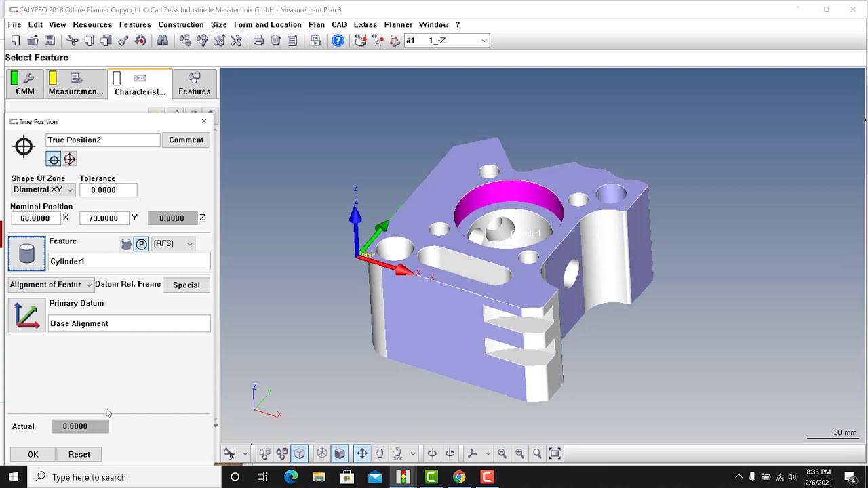
Task: Open the Construction menu
Action: 181,25
